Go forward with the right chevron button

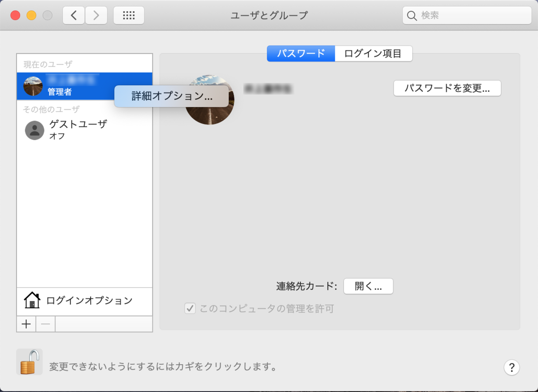click(x=96, y=16)
